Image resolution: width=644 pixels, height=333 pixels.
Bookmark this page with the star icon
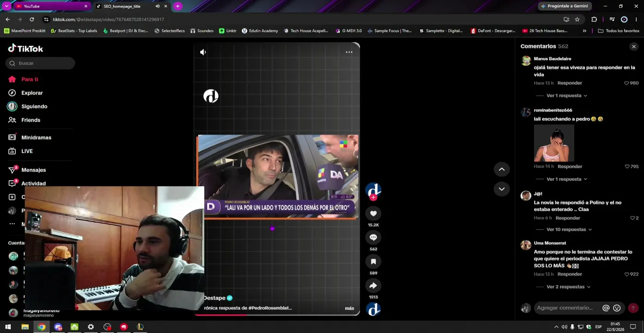point(577,19)
